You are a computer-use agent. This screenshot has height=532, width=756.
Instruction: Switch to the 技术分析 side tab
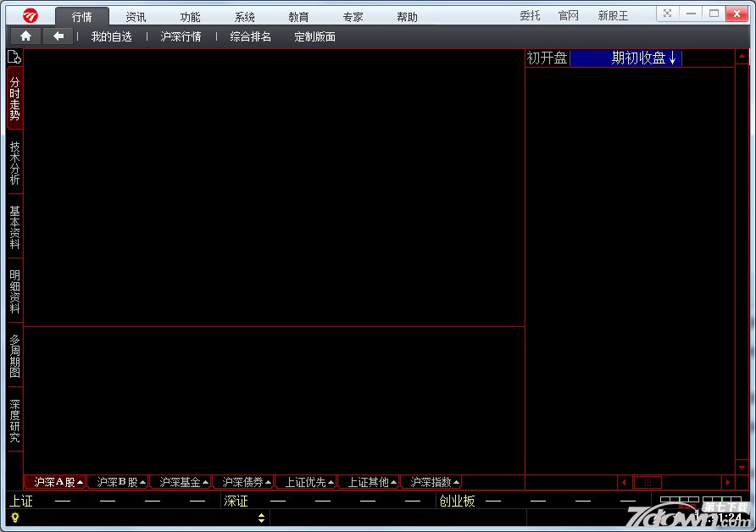[14, 163]
